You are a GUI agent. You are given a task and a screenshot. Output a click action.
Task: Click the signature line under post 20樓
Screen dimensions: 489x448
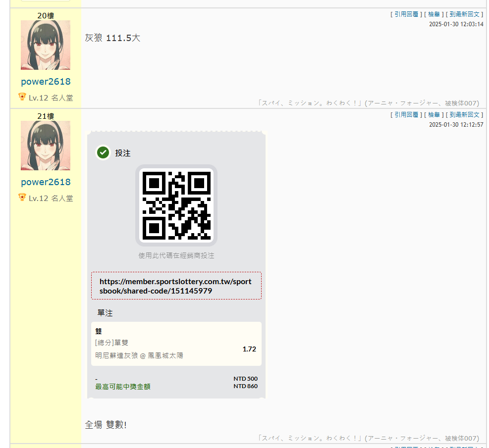click(368, 103)
